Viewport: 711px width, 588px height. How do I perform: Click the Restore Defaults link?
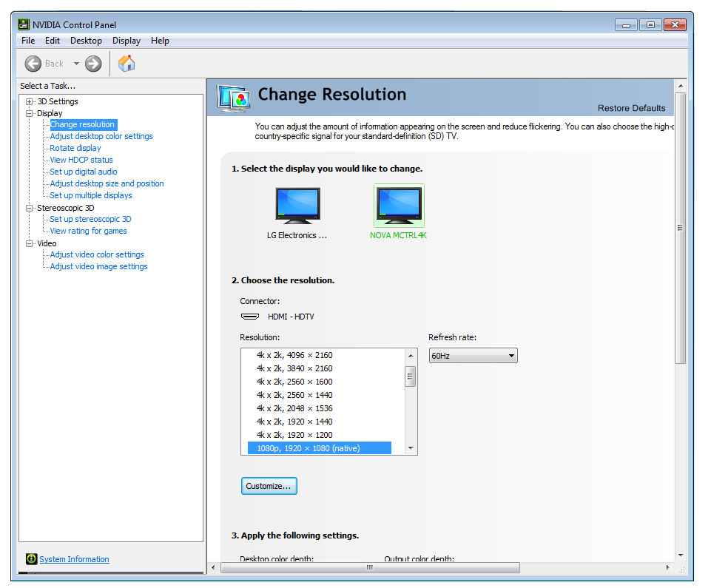click(x=631, y=108)
